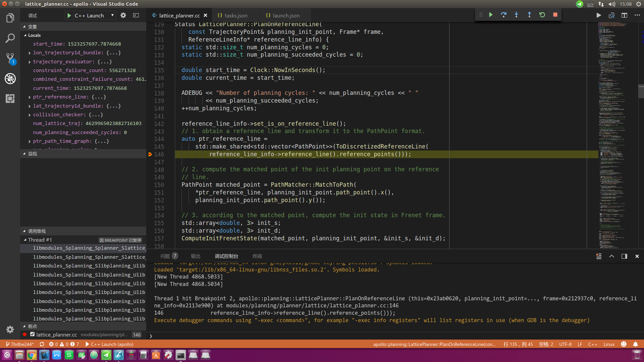Click the Step Over debug icon
The height and width of the screenshot is (362, 644).
click(x=503, y=15)
